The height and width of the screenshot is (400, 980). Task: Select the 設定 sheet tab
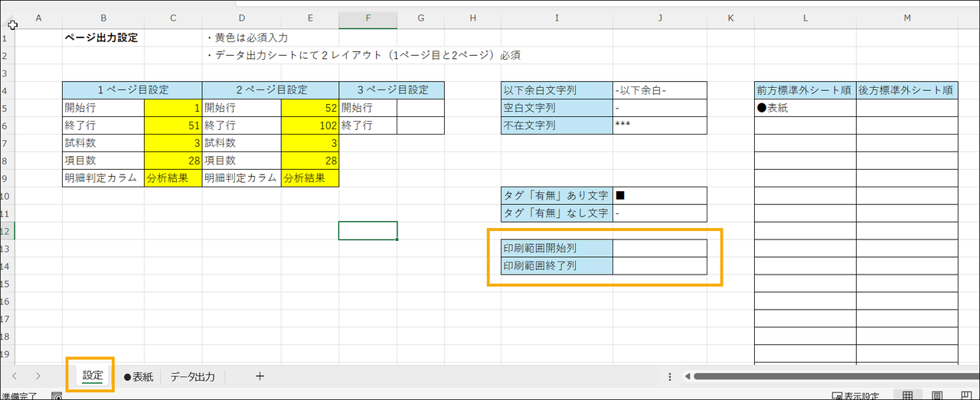click(x=93, y=376)
